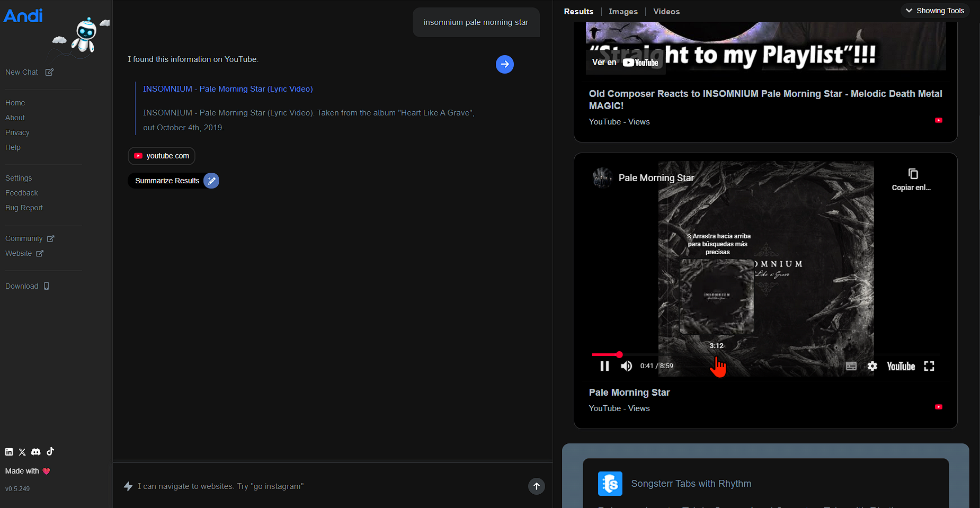Click the Andi logo
The height and width of the screenshot is (508, 980).
click(23, 16)
